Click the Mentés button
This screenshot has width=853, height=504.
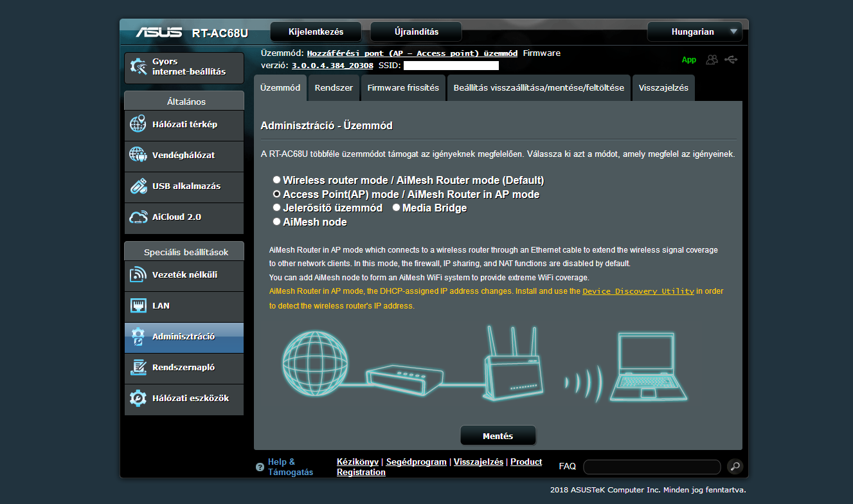click(498, 436)
